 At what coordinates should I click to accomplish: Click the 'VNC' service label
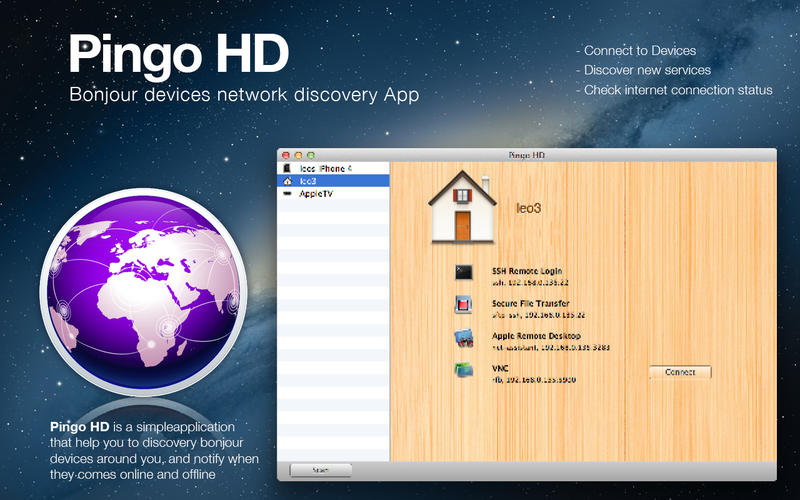click(500, 368)
